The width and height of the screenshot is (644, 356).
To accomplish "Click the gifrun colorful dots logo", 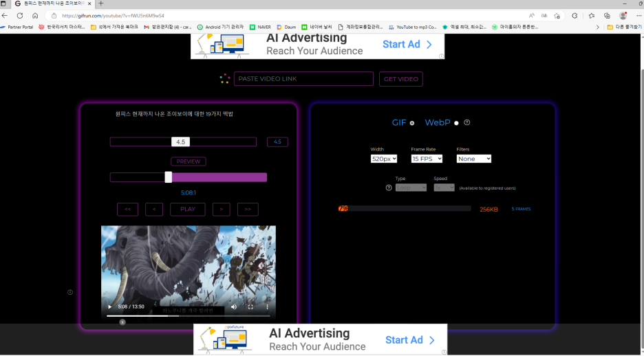I will (x=225, y=79).
